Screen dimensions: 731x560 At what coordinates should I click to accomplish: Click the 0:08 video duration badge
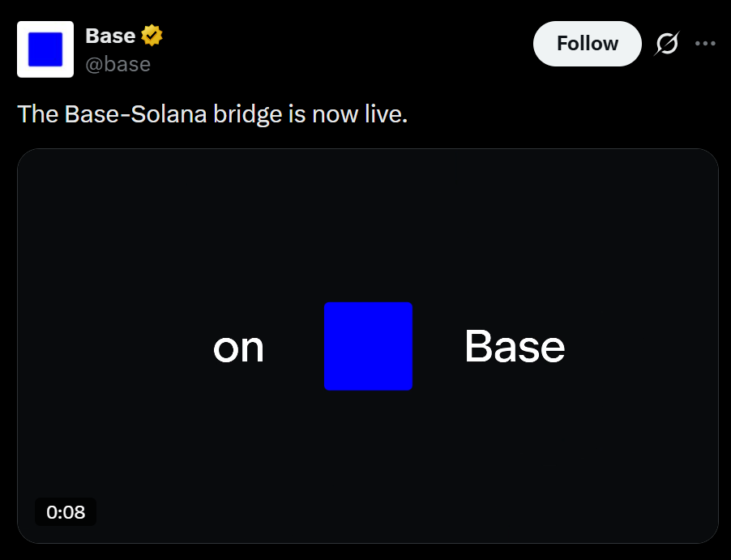coord(66,512)
